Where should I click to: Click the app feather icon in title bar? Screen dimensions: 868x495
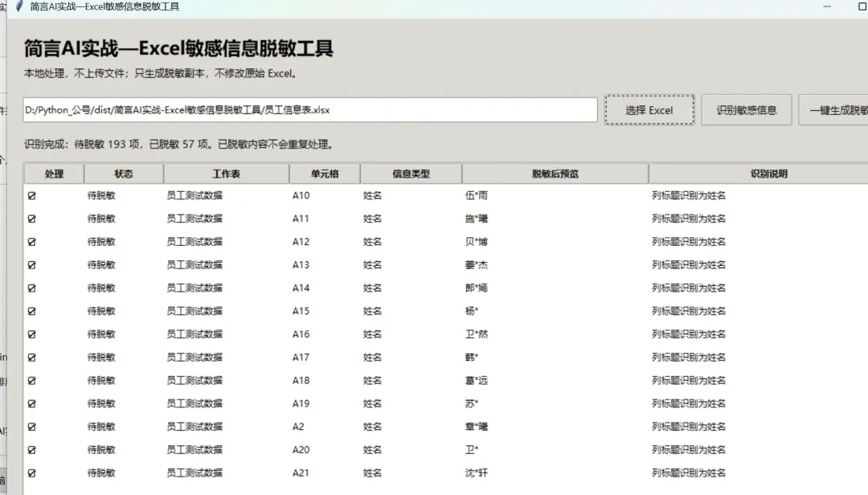(x=19, y=6)
